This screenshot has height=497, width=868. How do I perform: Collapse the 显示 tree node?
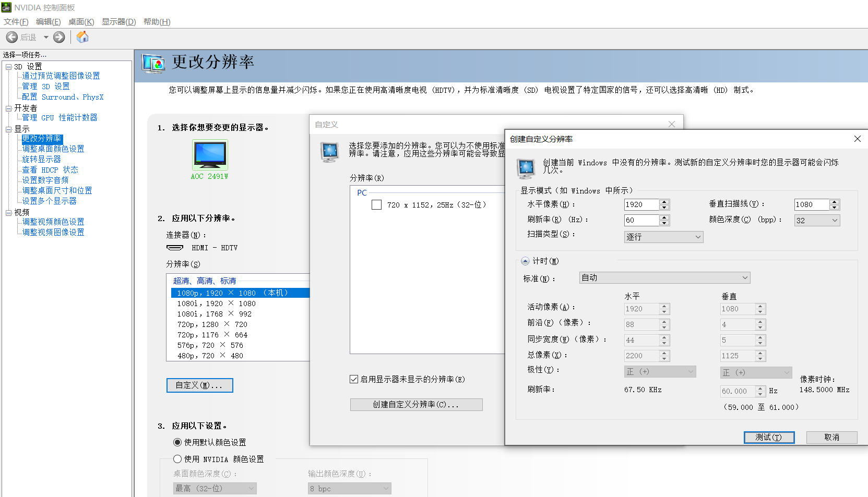[8, 129]
